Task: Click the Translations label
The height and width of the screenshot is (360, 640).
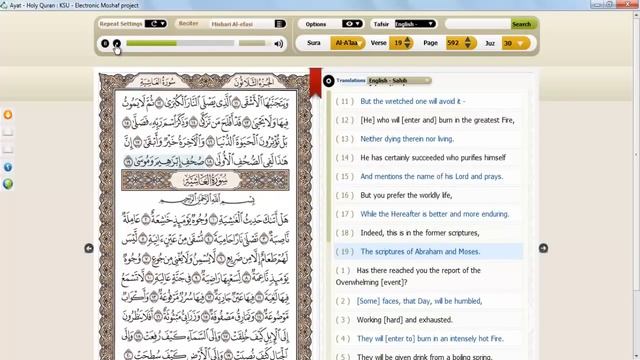Action: click(351, 80)
